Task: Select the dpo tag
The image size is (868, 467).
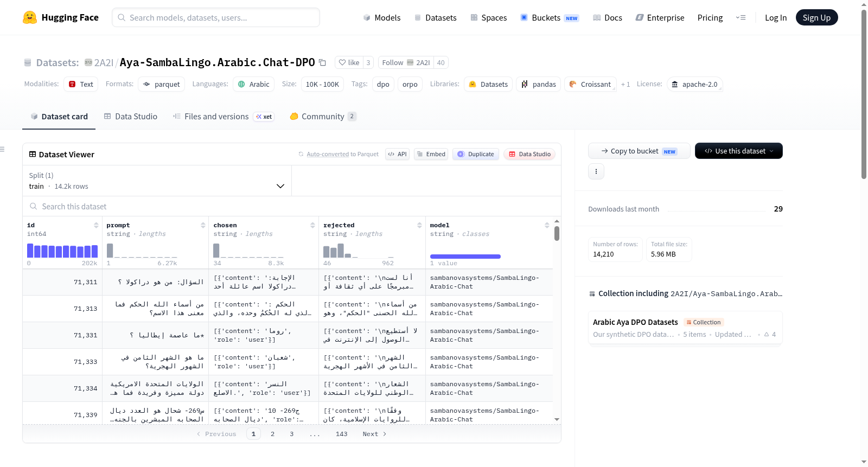Action: point(383,84)
